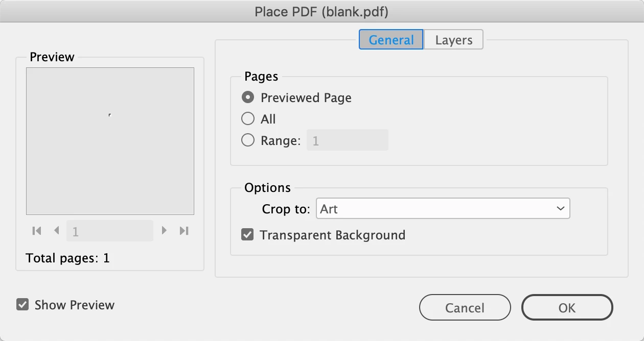Click the Place PDF title bar
644x341 pixels.
pos(321,11)
